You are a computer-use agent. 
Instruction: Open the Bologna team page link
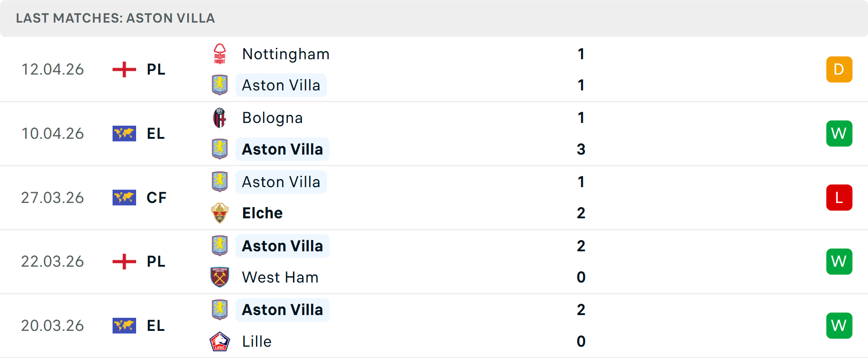point(273,118)
